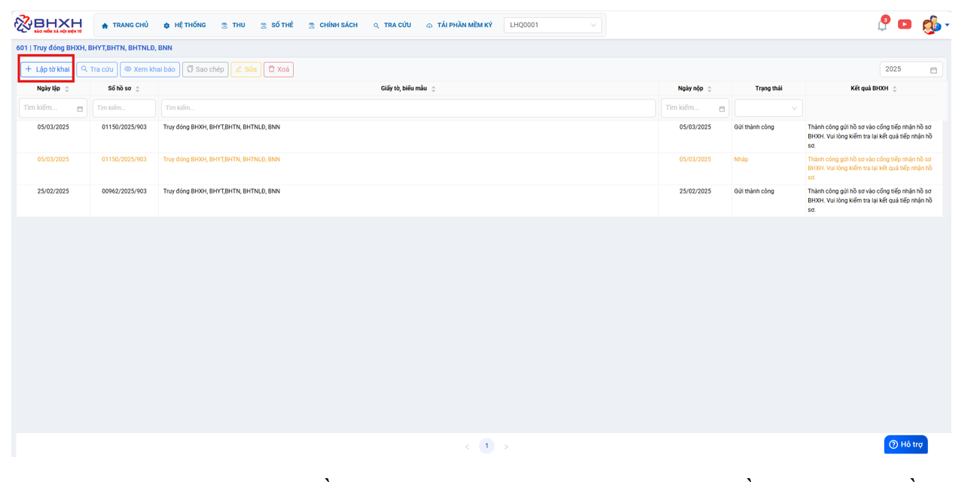Open the HỆ THỐNG menu
The image size is (980, 482).
pyautogui.click(x=185, y=26)
